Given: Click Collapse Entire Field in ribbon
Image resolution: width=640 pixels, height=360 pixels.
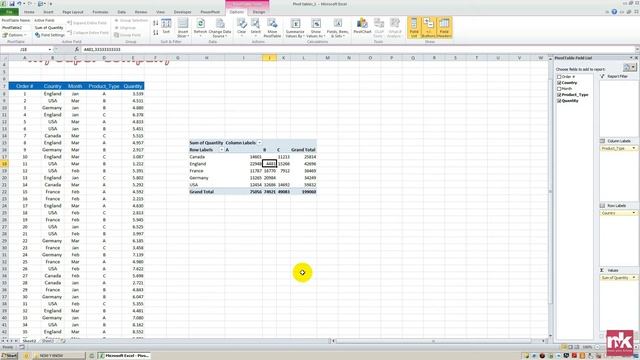Looking at the screenshot, I should tap(88, 32).
